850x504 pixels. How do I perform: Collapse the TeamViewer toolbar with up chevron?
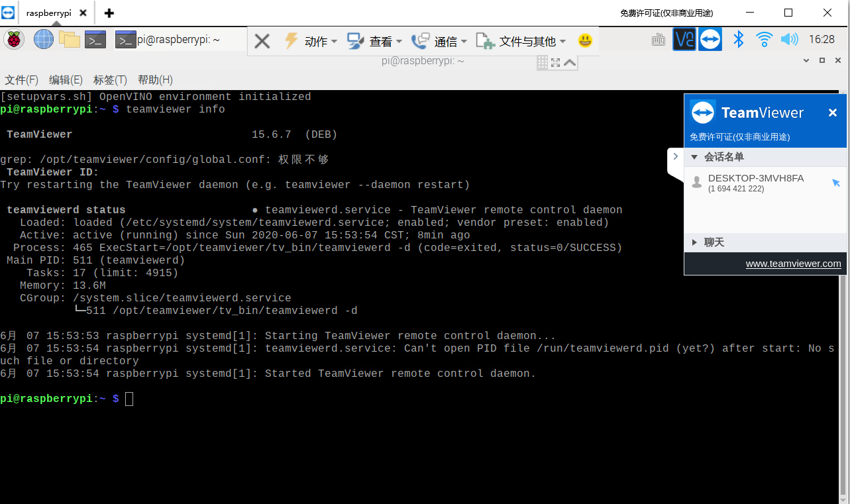[570, 62]
